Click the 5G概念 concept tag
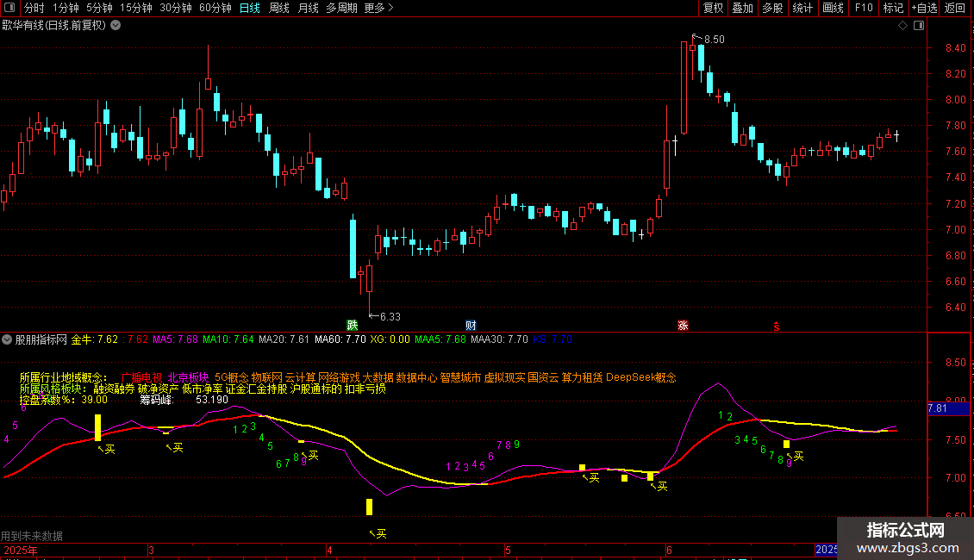The image size is (974, 560). click(231, 377)
